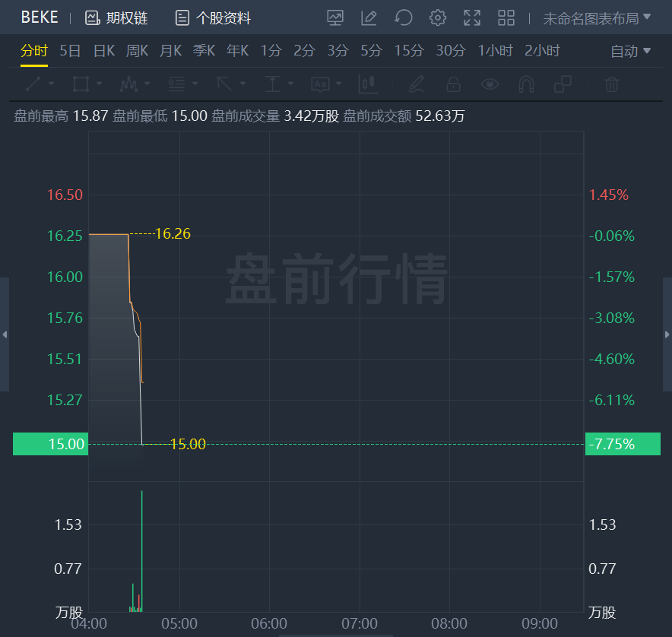672x637 pixels.
Task: Select the rectangle shape tool
Action: 81,84
